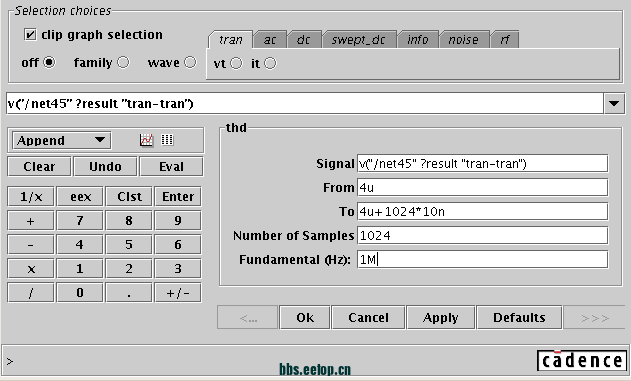Click the keypad digit 7
Screen dimensions: 631x381
(80, 221)
